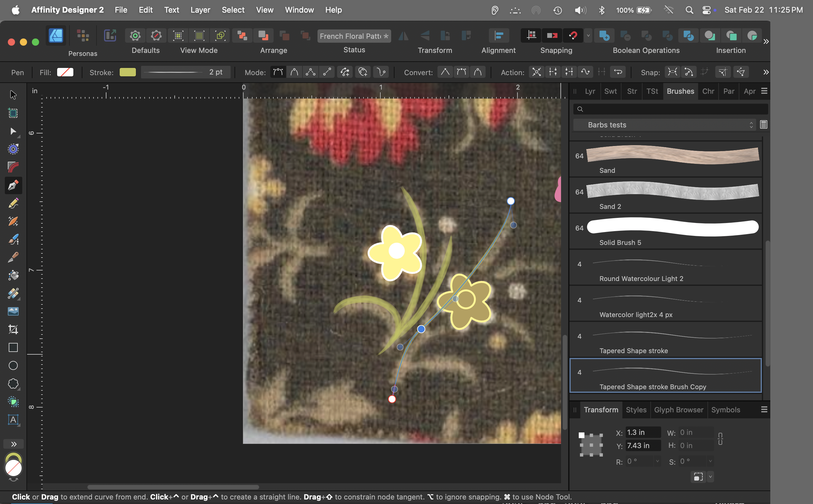
Task: Click the Y position field 7.43 in
Action: (643, 446)
